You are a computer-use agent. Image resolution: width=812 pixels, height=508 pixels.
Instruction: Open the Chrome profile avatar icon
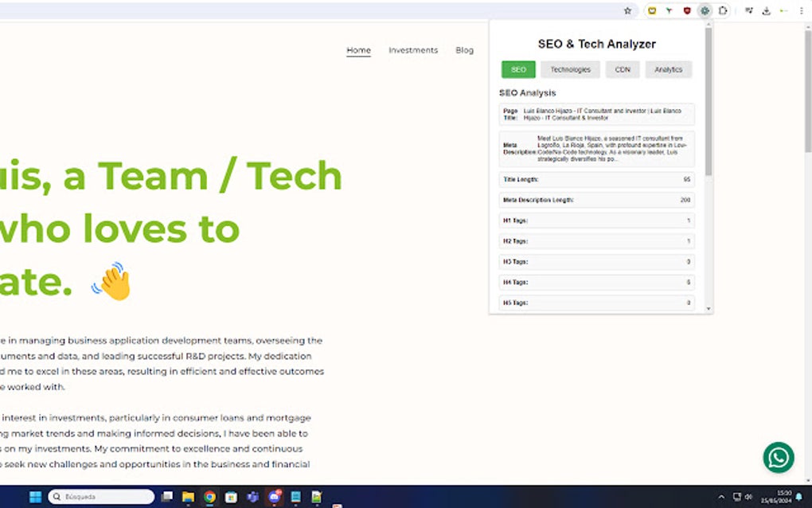click(x=783, y=10)
